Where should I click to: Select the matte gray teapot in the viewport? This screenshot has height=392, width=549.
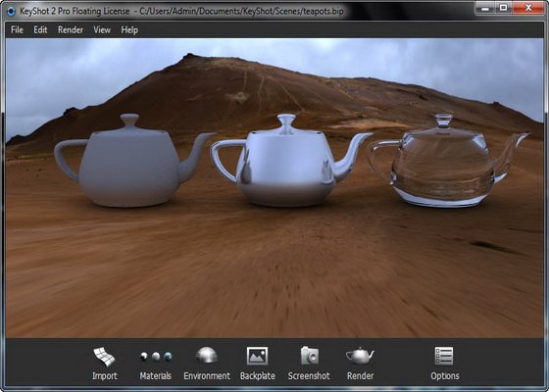tap(129, 165)
